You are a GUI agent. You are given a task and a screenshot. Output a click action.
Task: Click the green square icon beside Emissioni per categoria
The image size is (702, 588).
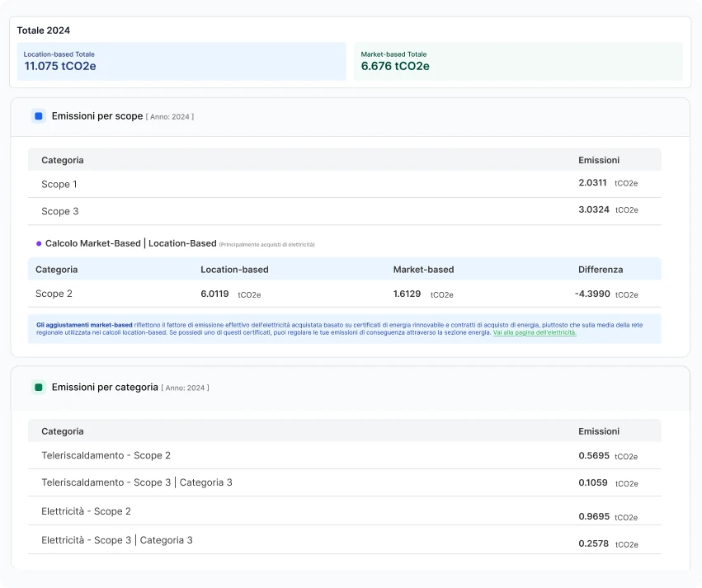tap(37, 387)
